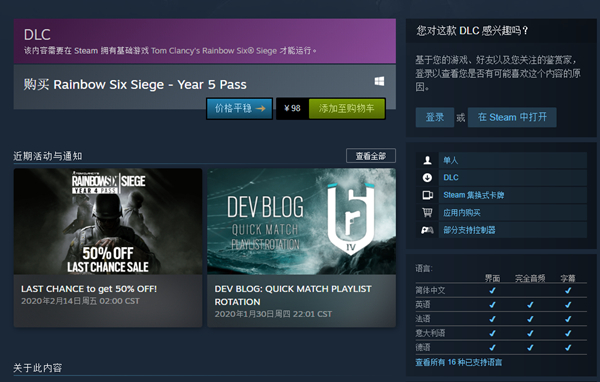Click the '2020年2月14日周五 02:00 CST' date

pyautogui.click(x=80, y=301)
